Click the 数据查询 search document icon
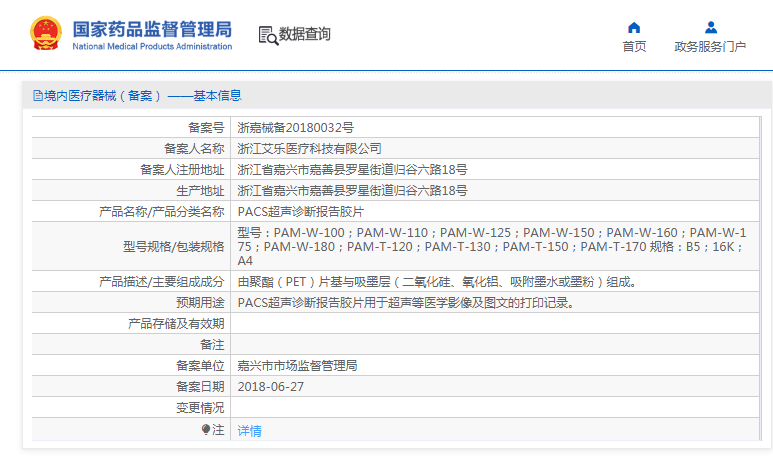 click(x=268, y=36)
